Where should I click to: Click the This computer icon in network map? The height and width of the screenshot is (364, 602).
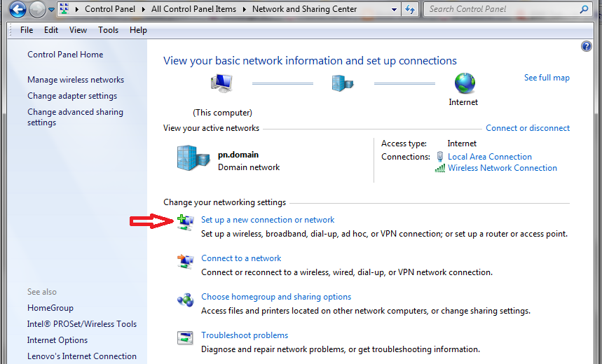tap(222, 84)
